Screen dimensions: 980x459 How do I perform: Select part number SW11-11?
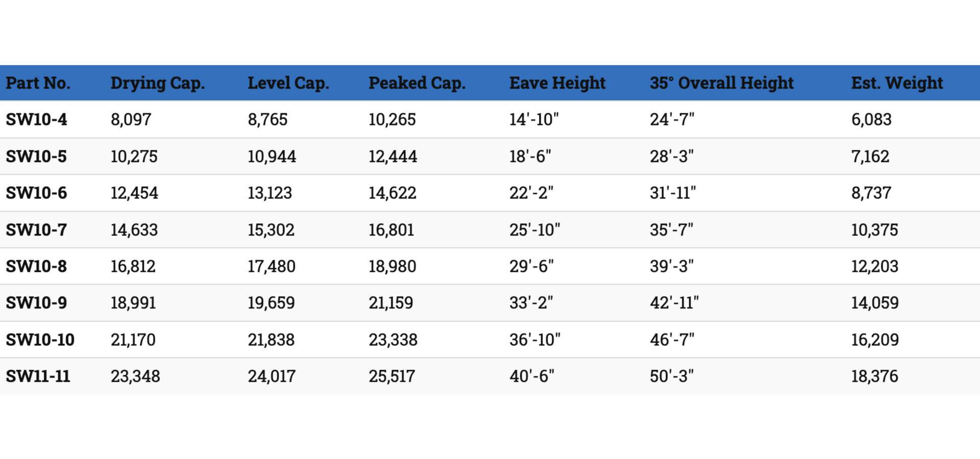pos(38,376)
